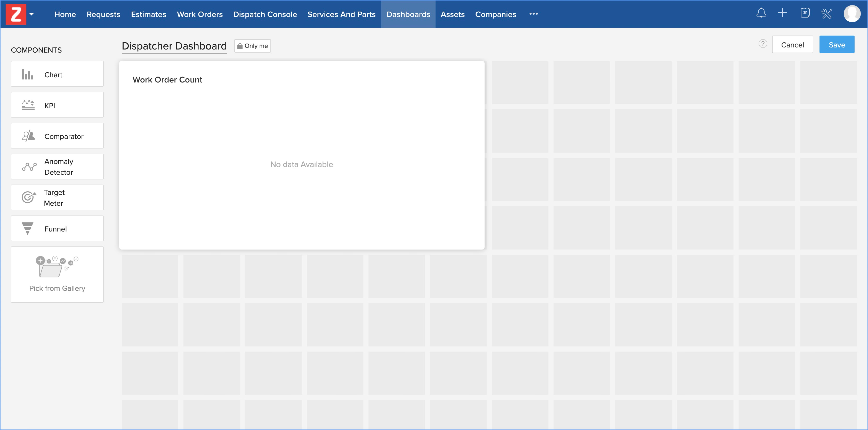Click the plus create-new icon
The height and width of the screenshot is (430, 868).
click(782, 13)
